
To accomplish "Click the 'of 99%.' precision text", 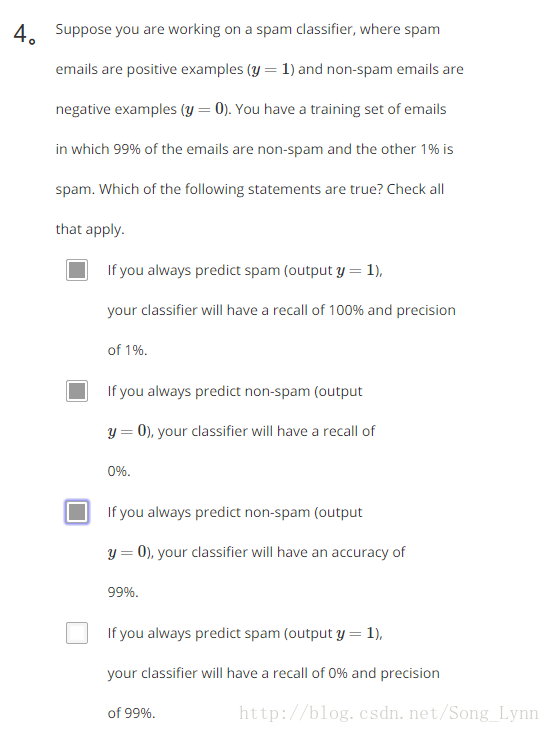I will (131, 713).
